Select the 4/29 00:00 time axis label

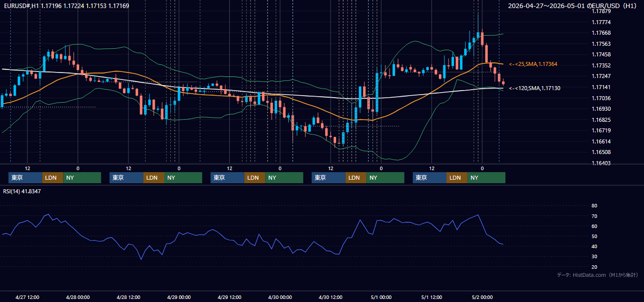(x=178, y=297)
